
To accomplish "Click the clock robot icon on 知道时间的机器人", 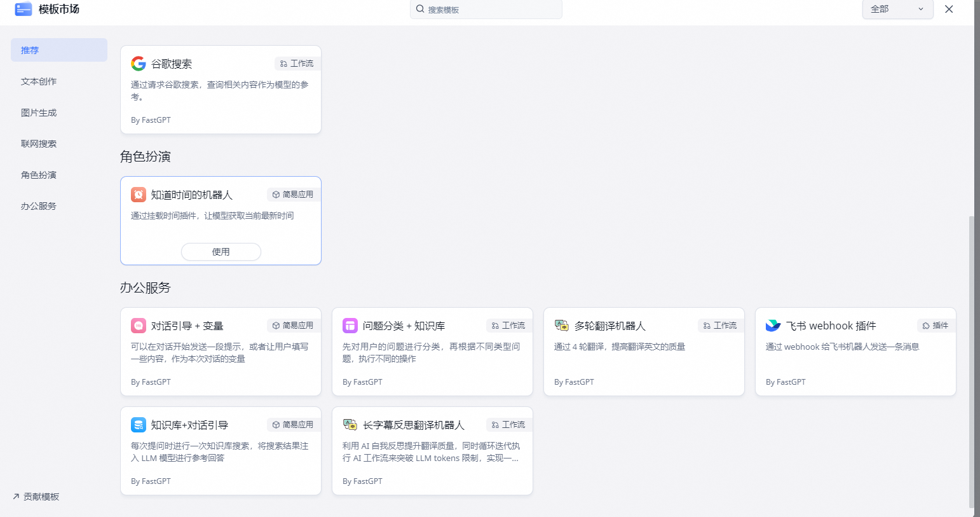I will 138,194.
